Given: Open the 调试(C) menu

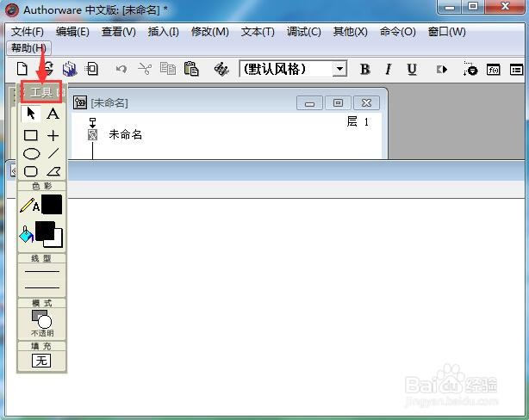Looking at the screenshot, I should point(303,32).
